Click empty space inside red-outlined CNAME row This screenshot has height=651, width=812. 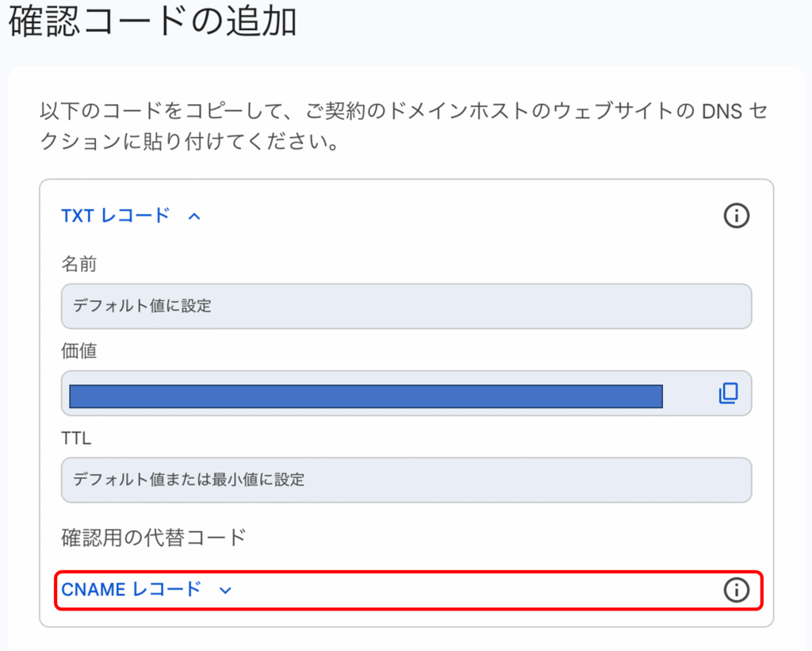(x=466, y=590)
